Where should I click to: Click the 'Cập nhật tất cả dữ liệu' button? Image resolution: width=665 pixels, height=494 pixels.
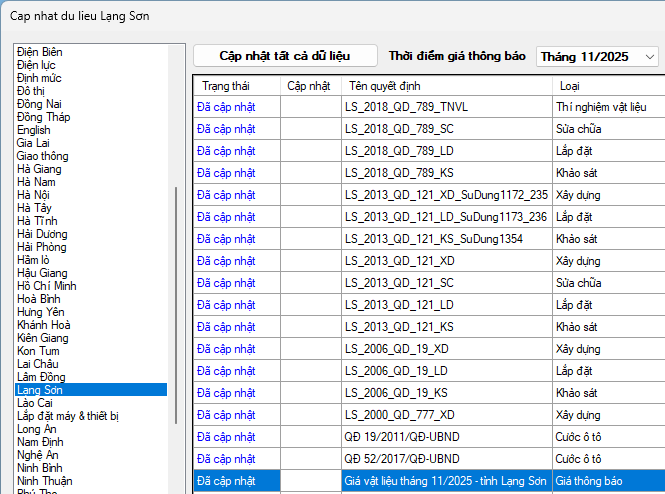tap(285, 56)
